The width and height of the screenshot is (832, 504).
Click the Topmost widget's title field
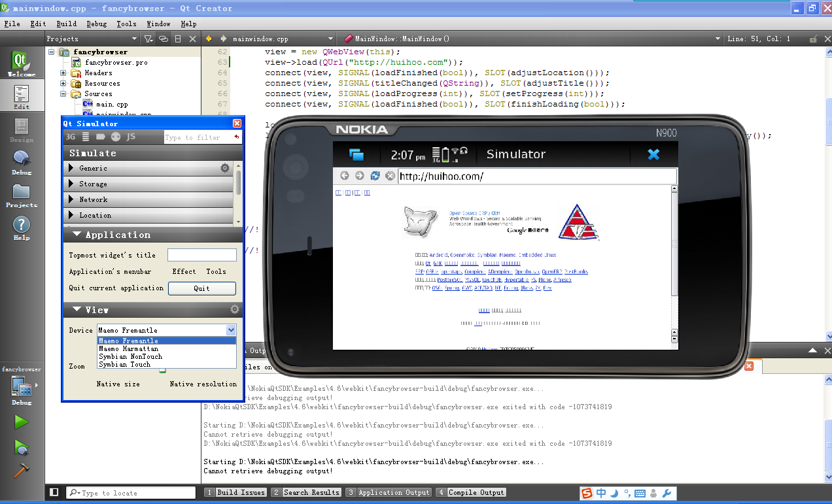point(202,255)
